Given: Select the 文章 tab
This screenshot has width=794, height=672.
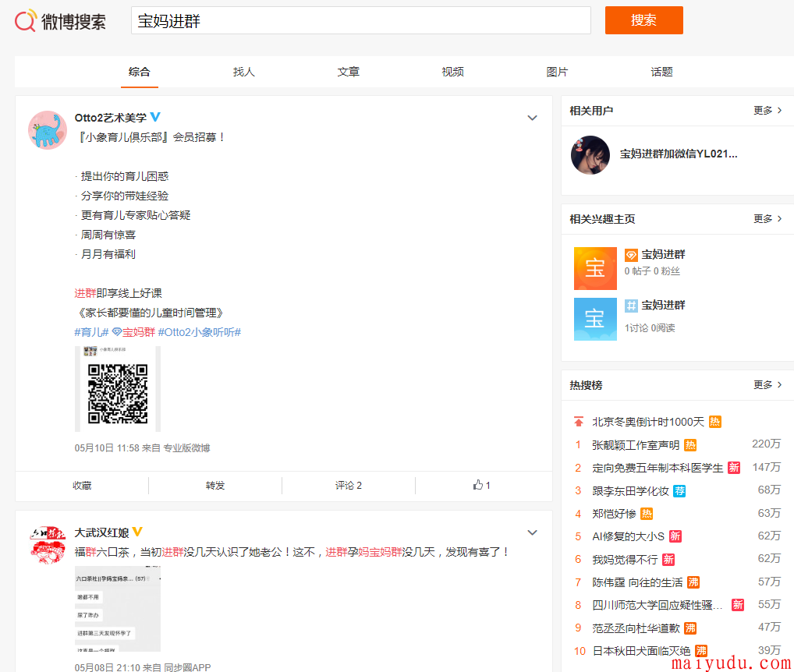Looking at the screenshot, I should tap(349, 72).
